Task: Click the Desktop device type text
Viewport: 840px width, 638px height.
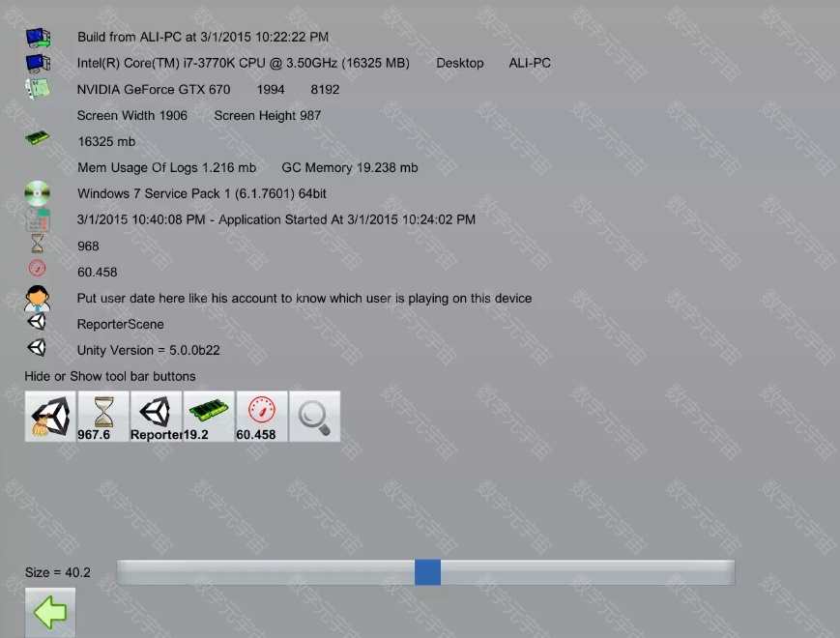Action: [x=460, y=63]
